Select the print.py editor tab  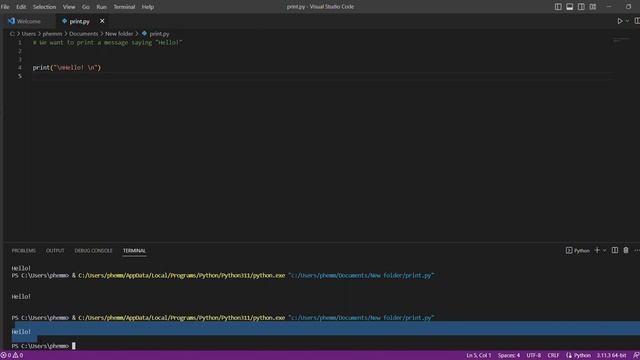(x=79, y=21)
